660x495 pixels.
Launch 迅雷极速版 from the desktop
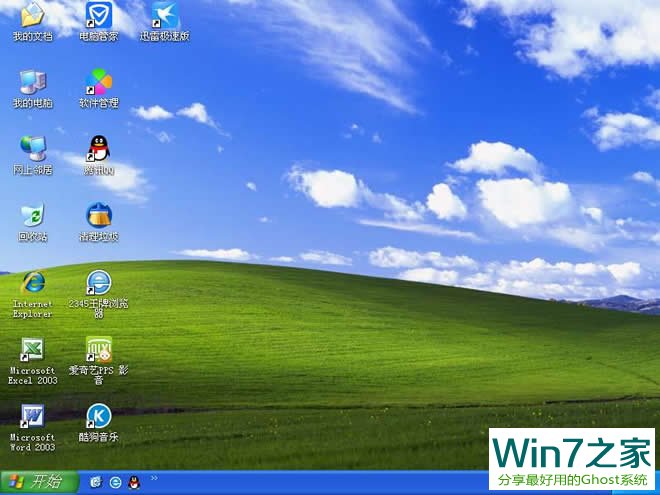164,16
